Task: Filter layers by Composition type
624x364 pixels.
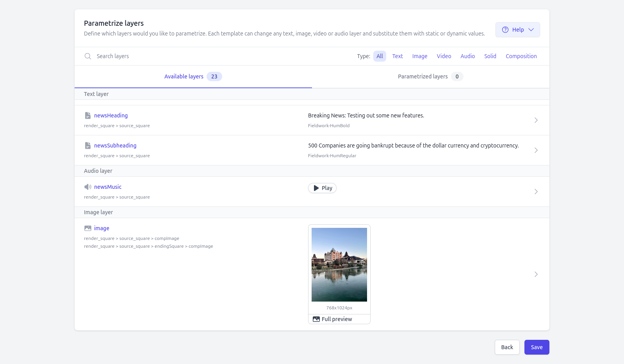Action: [521, 56]
